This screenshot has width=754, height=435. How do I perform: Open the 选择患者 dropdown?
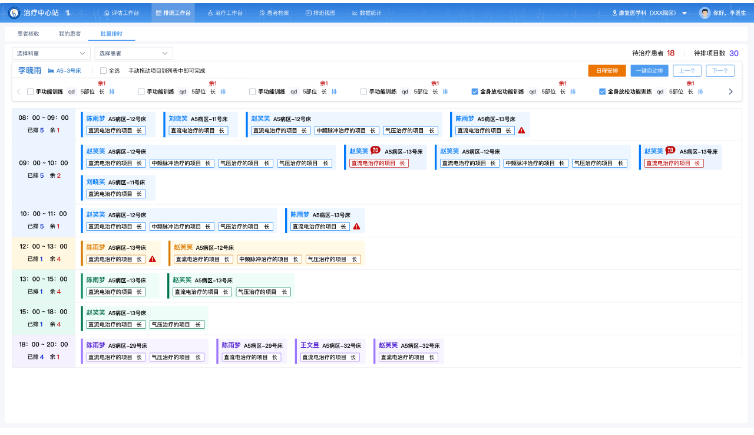pos(133,53)
